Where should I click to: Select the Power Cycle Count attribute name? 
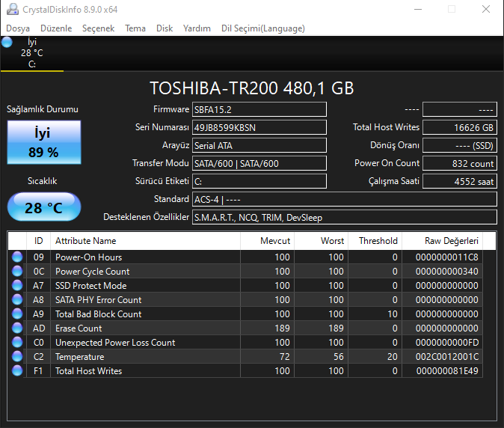(x=93, y=272)
